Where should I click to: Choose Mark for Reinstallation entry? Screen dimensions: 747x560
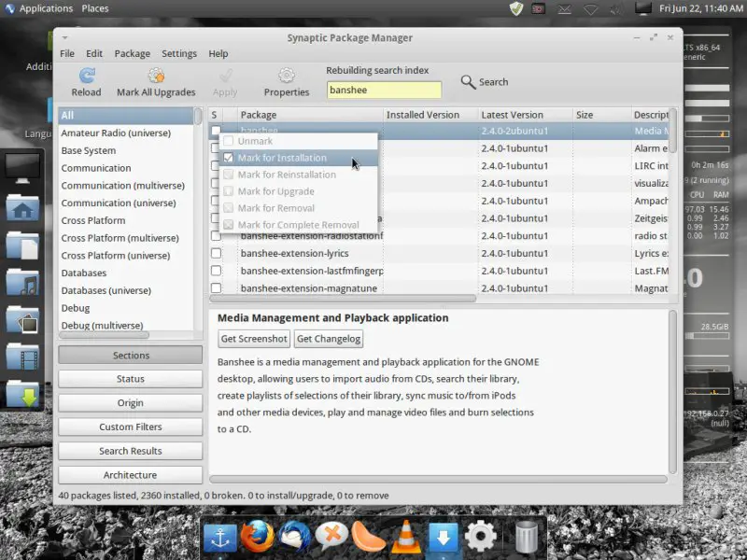(298, 175)
